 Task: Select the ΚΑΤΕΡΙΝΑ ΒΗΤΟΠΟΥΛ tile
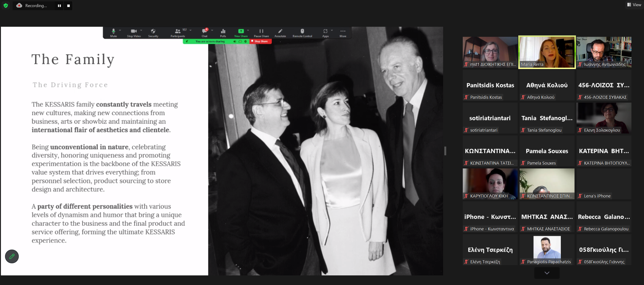[604, 151]
